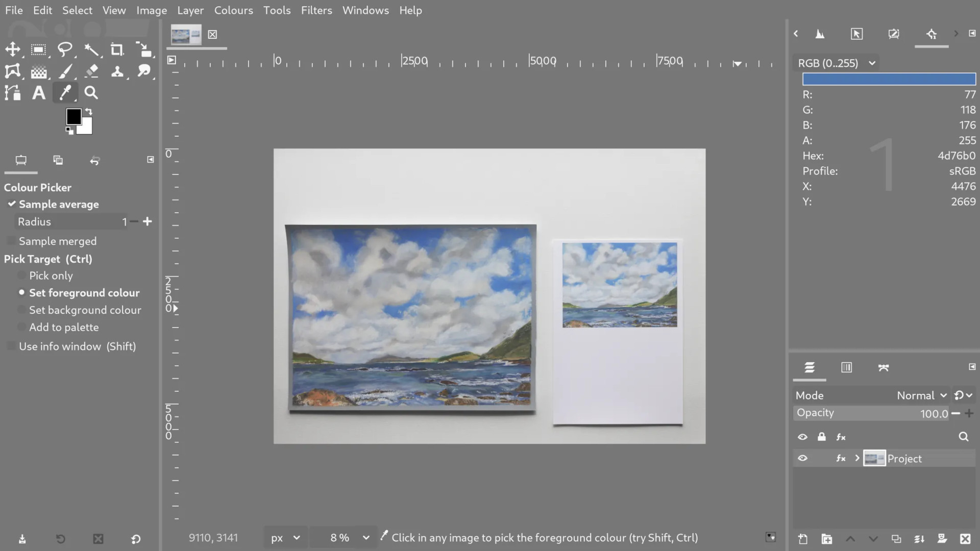Select the Move tool

(x=13, y=49)
